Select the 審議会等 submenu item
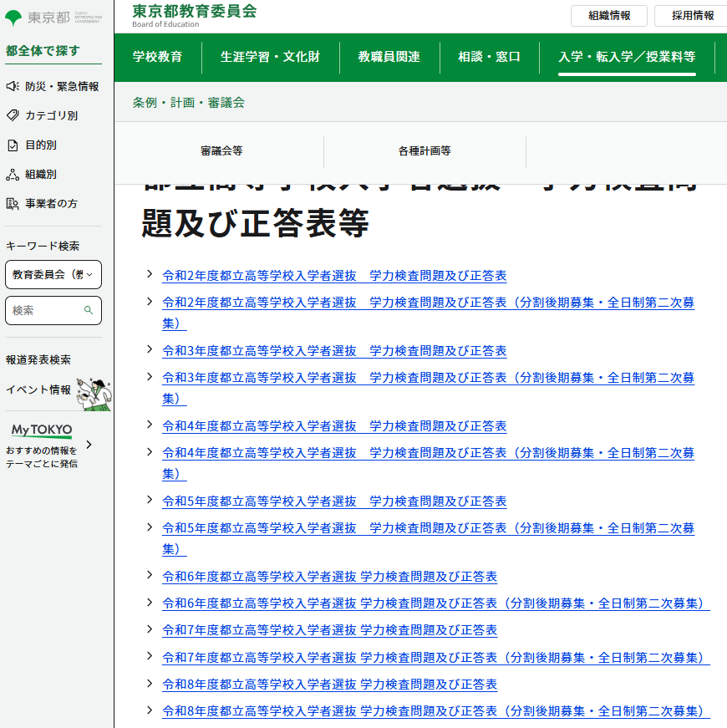Viewport: 727px width, 728px height. click(x=221, y=151)
